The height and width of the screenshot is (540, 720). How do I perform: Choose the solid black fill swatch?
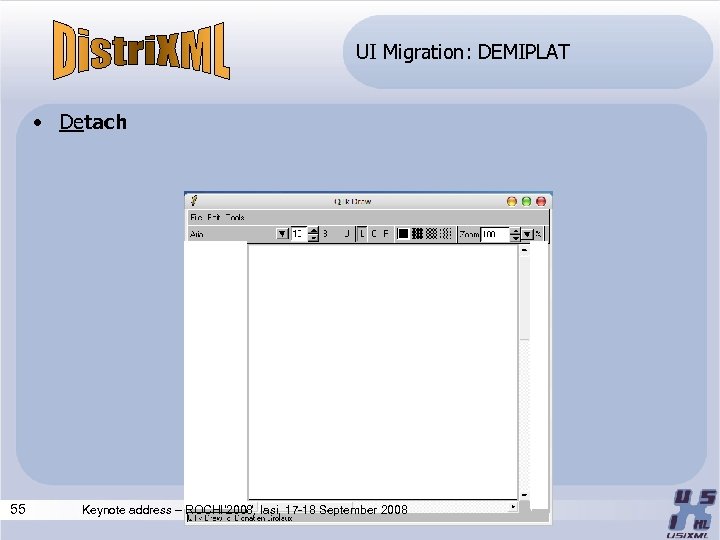pyautogui.click(x=403, y=234)
